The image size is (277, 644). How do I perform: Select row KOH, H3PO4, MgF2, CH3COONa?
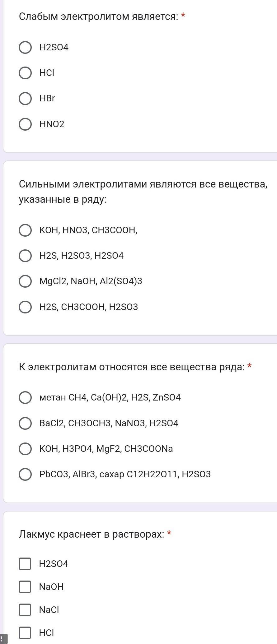25,449
